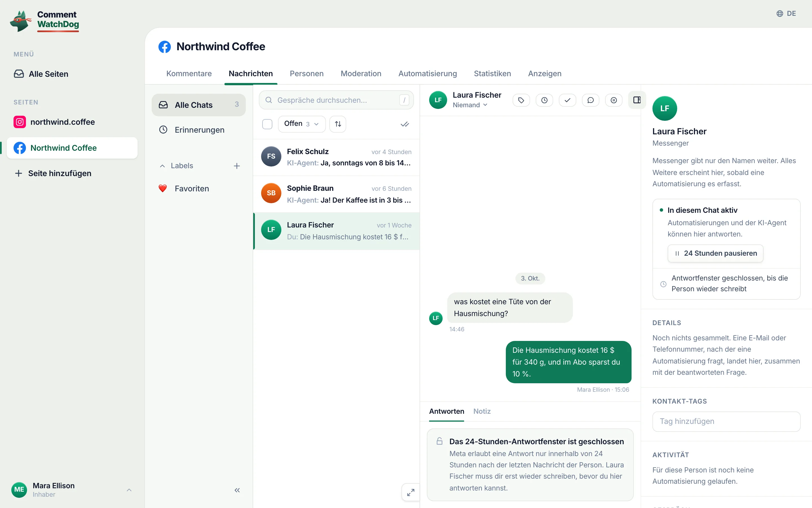Collapse the sidebar with double chevron
The height and width of the screenshot is (508, 812).
(x=237, y=490)
